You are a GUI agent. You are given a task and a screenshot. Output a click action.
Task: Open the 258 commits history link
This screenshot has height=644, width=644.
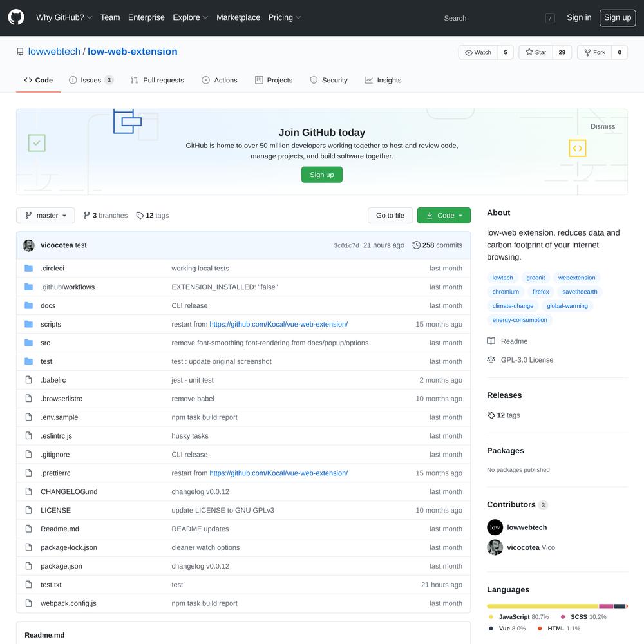[x=437, y=245]
